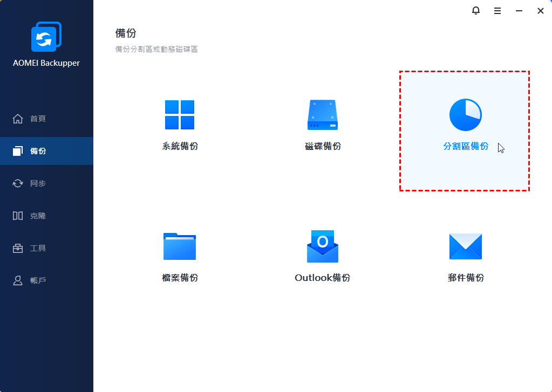Click the 磁碟備份 text label
552x392 pixels.
pos(323,146)
